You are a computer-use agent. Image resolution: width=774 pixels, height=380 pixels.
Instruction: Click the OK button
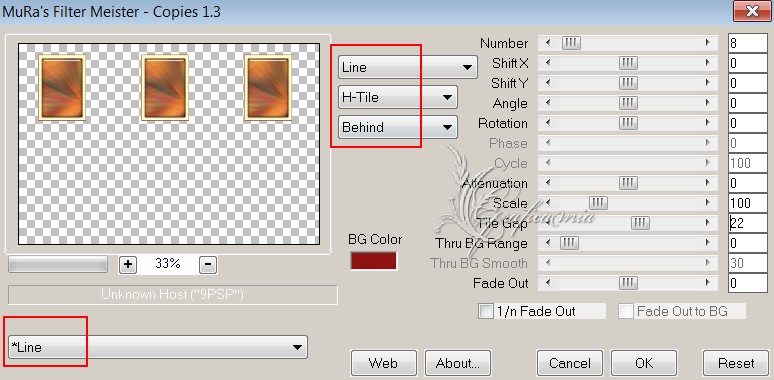(644, 363)
